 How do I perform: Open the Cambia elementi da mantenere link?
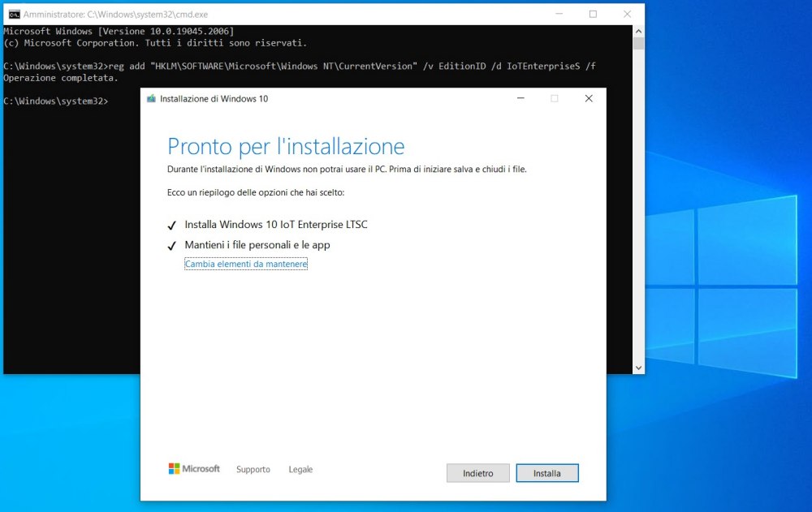pyautogui.click(x=246, y=264)
